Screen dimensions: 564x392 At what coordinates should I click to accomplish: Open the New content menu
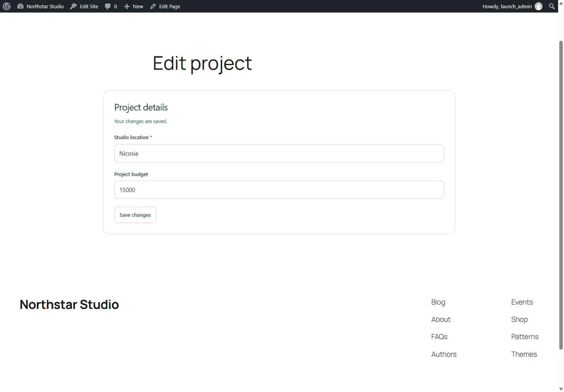click(x=133, y=6)
